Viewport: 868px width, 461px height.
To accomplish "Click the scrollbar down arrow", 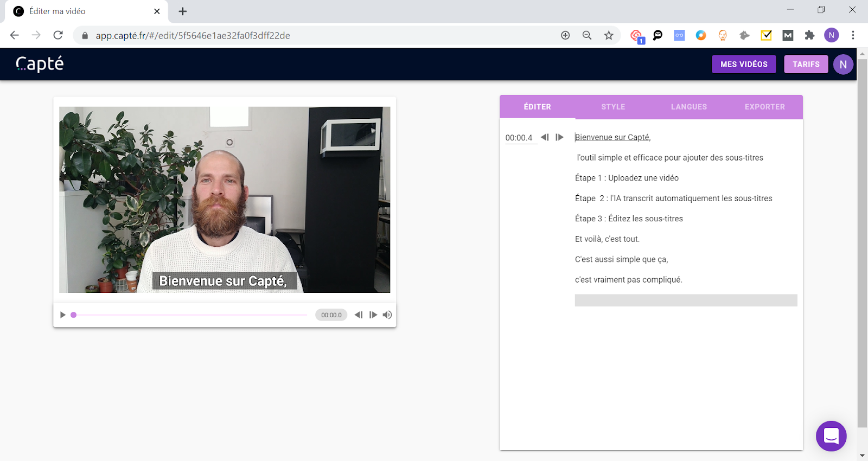I will [862, 456].
